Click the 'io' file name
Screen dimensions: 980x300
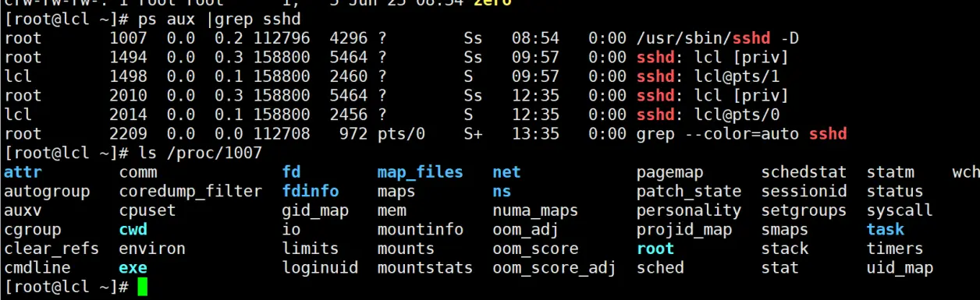(x=291, y=229)
